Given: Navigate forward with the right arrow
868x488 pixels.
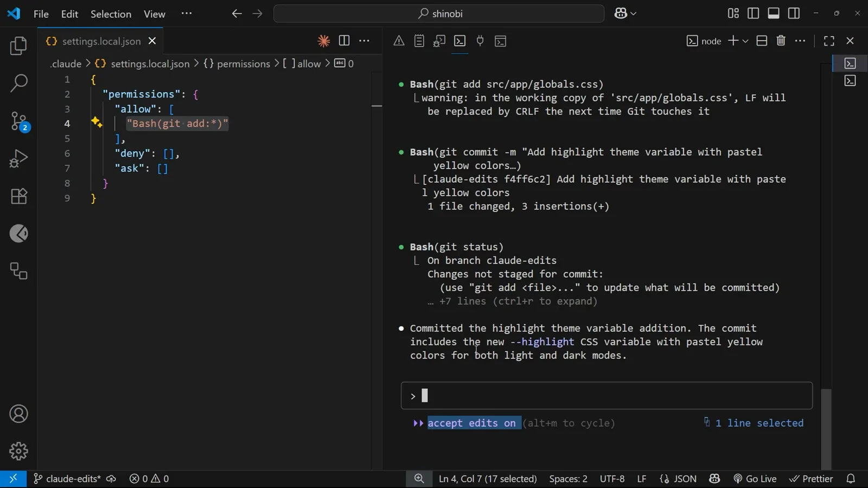Looking at the screenshot, I should pos(258,14).
